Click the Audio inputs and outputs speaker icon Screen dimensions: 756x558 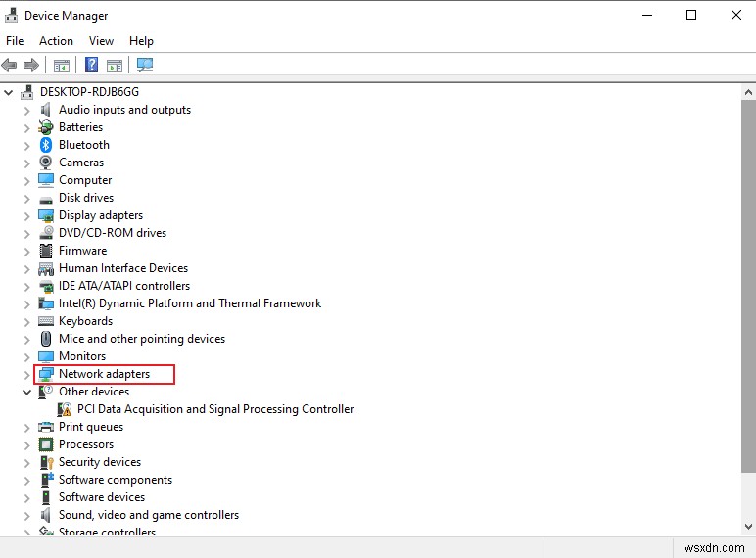click(x=45, y=110)
